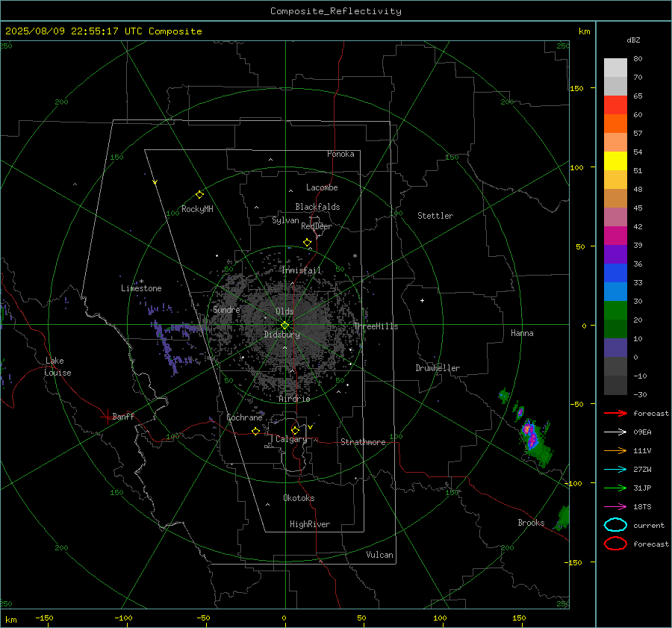Click the Composite_Reflectivity title text
The height and width of the screenshot is (628, 672).
(336, 11)
